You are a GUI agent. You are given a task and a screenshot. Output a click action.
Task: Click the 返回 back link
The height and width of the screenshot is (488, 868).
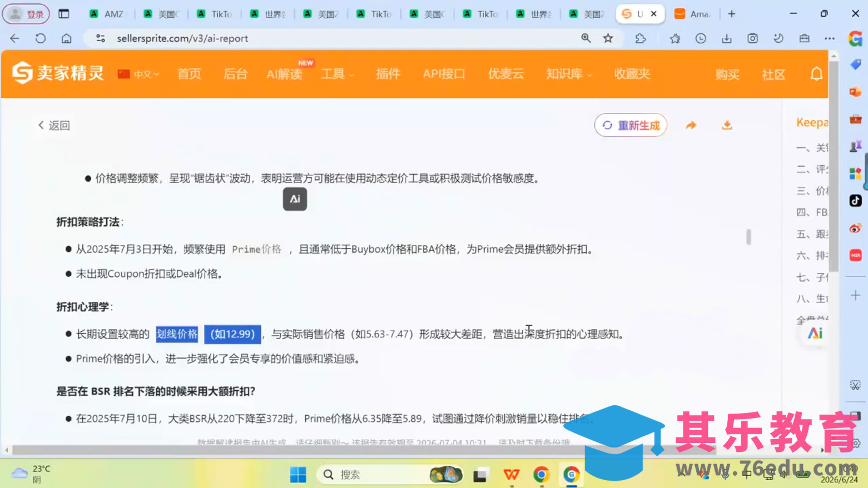click(54, 125)
